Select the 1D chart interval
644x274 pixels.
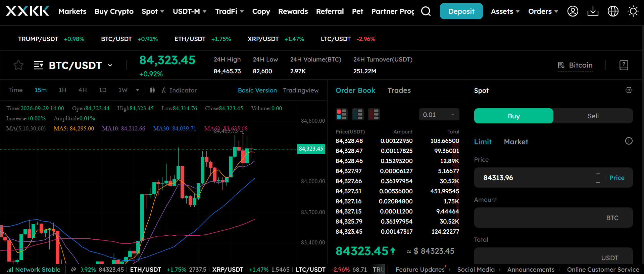(x=103, y=90)
